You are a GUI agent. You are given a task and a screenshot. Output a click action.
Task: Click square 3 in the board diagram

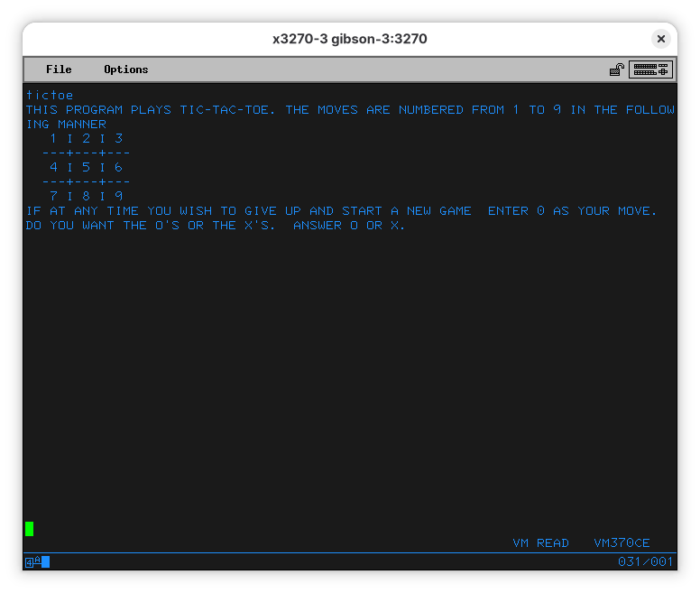118,138
